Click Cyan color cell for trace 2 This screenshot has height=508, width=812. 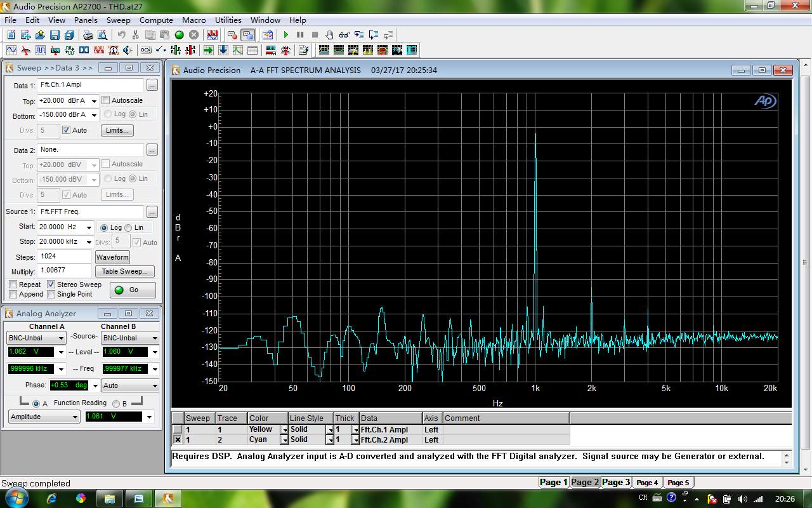point(264,439)
